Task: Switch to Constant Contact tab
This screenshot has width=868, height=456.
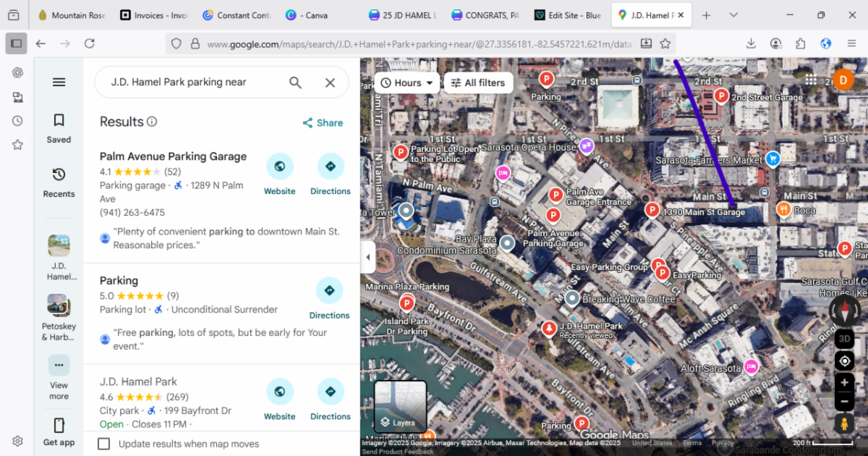Action: tap(237, 15)
